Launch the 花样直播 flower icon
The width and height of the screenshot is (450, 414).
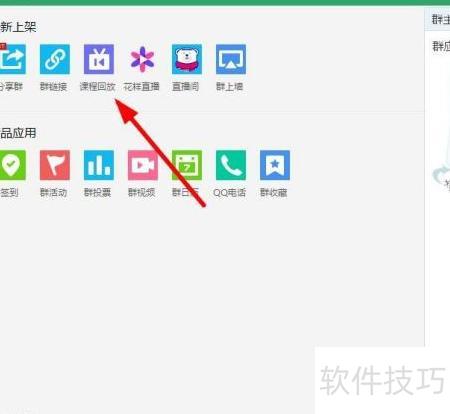(x=142, y=59)
